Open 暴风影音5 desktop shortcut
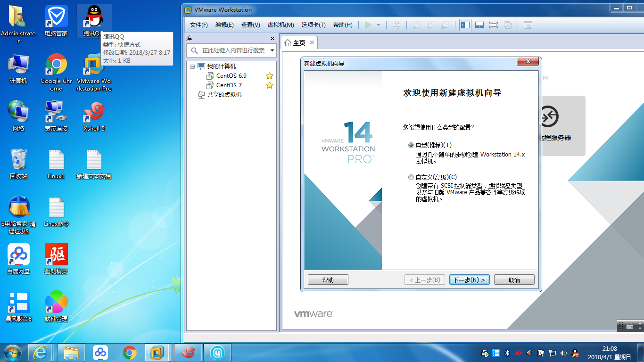The image size is (644, 362). tap(18, 306)
